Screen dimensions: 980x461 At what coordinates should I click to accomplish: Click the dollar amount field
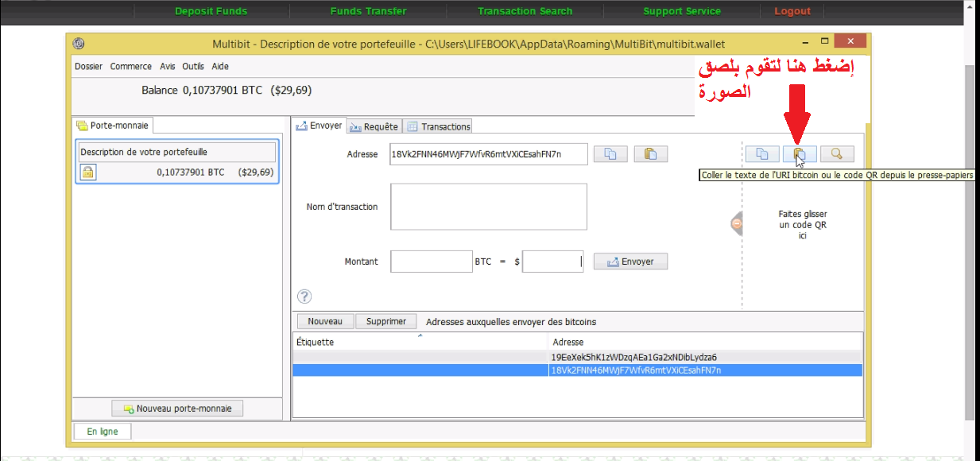552,261
